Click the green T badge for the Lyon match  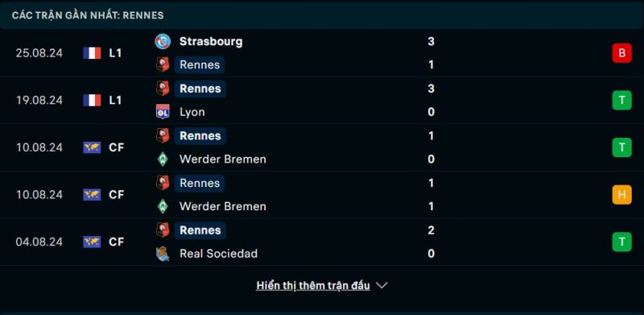click(621, 101)
